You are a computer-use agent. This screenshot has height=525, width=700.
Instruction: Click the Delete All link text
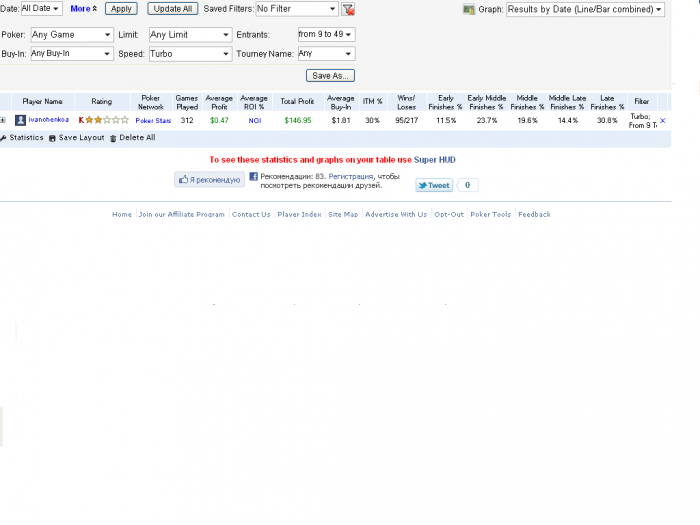[x=137, y=138]
